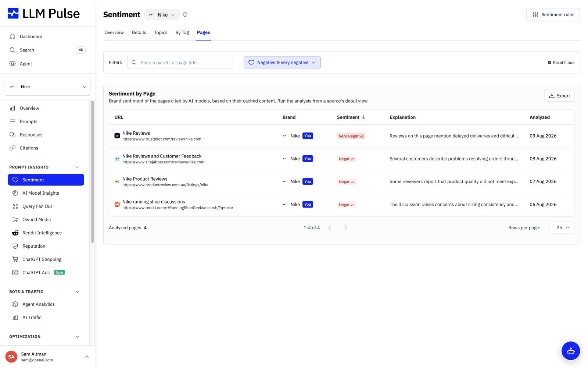Go to the next results page arrow
588x368 pixels.
point(345,228)
